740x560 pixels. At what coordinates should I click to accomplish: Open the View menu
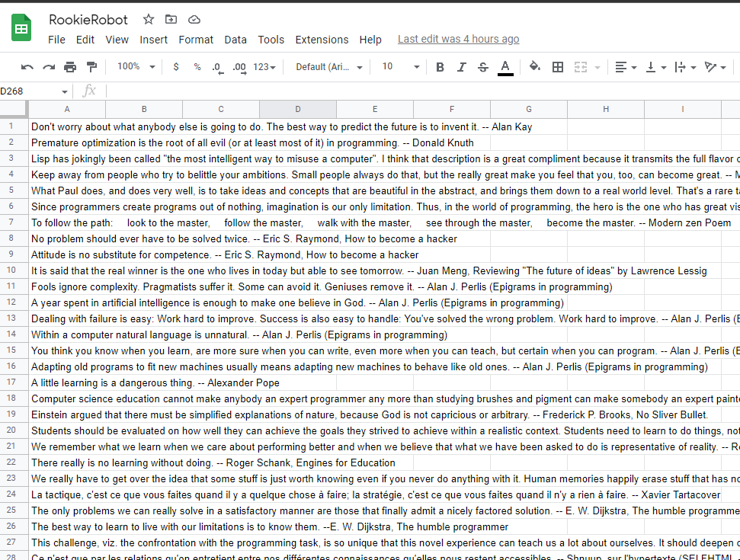[117, 40]
